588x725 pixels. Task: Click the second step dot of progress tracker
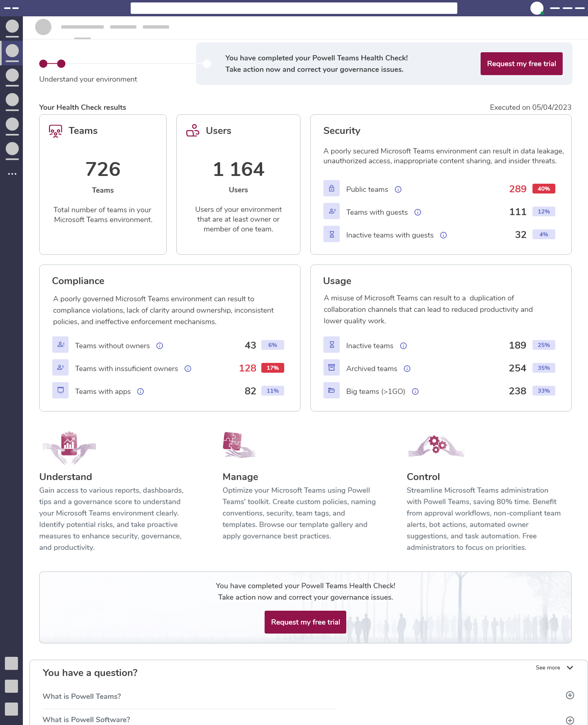tap(61, 64)
